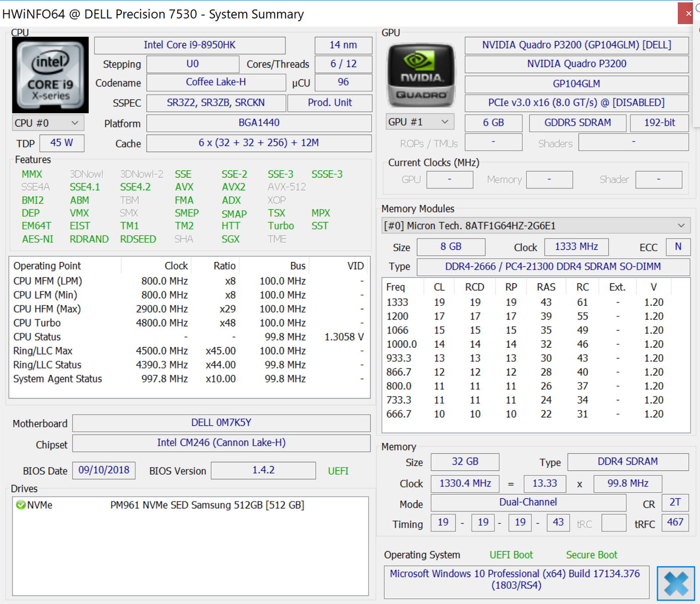The width and height of the screenshot is (700, 604).
Task: Click the DELL 0M7K5Y motherboard field
Action: [x=221, y=423]
